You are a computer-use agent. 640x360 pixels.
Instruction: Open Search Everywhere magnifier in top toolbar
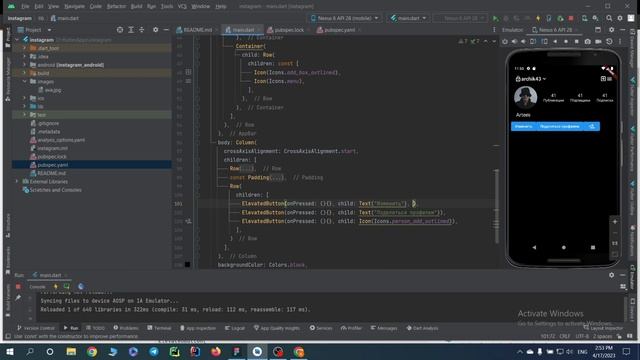coord(609,18)
